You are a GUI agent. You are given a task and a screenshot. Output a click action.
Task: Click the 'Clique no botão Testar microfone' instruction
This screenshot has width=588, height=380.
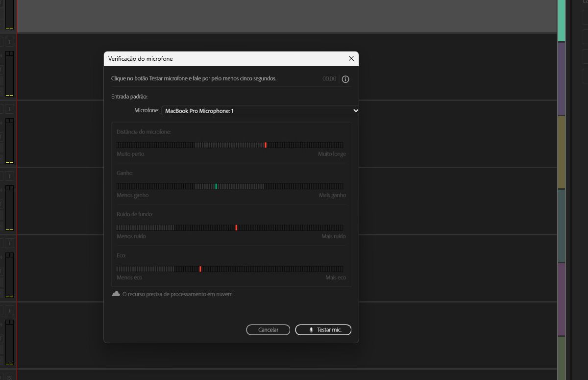194,78
